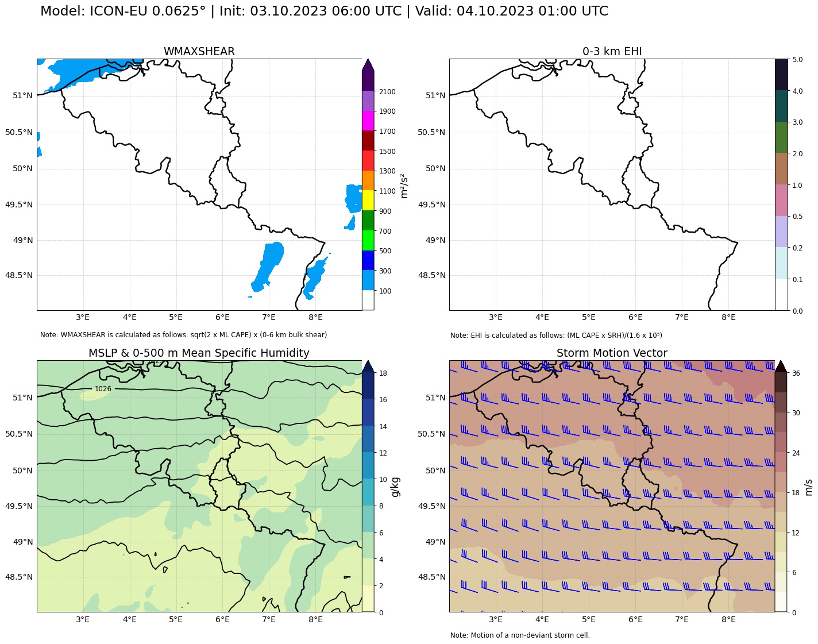Pick the darkest arrow tip of storm motion colorbar

point(781,367)
